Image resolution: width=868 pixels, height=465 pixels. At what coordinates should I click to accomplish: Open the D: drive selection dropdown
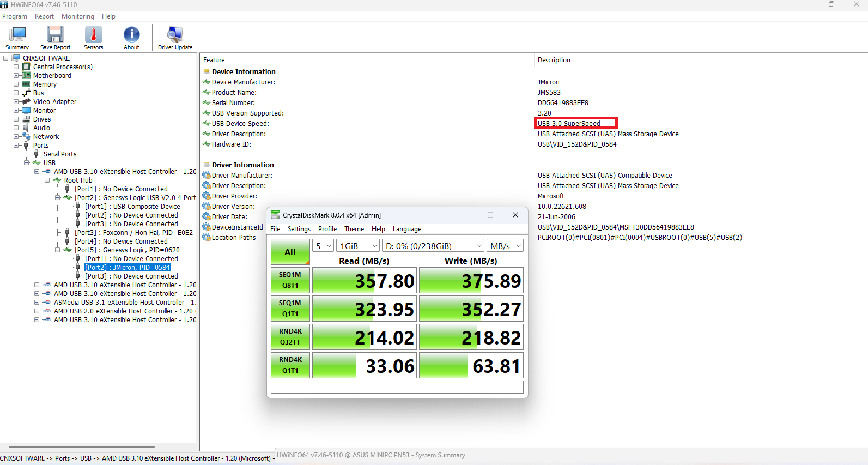tap(433, 246)
